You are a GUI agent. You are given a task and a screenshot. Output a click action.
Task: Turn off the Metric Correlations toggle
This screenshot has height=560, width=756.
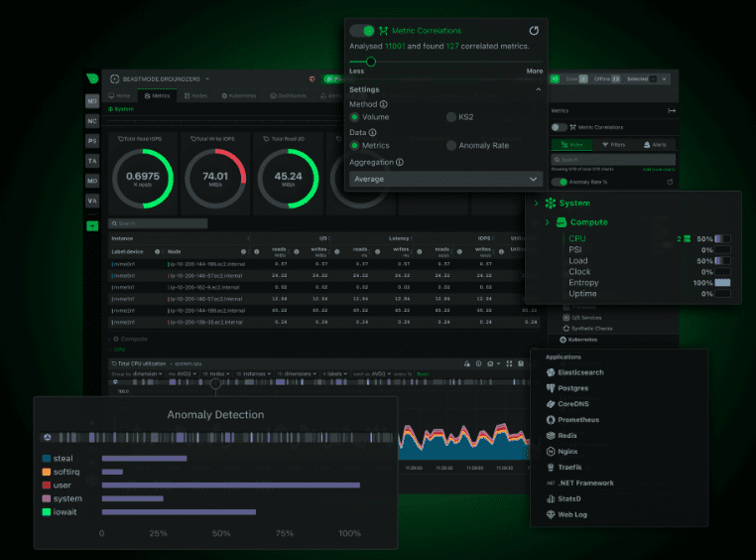tap(362, 31)
